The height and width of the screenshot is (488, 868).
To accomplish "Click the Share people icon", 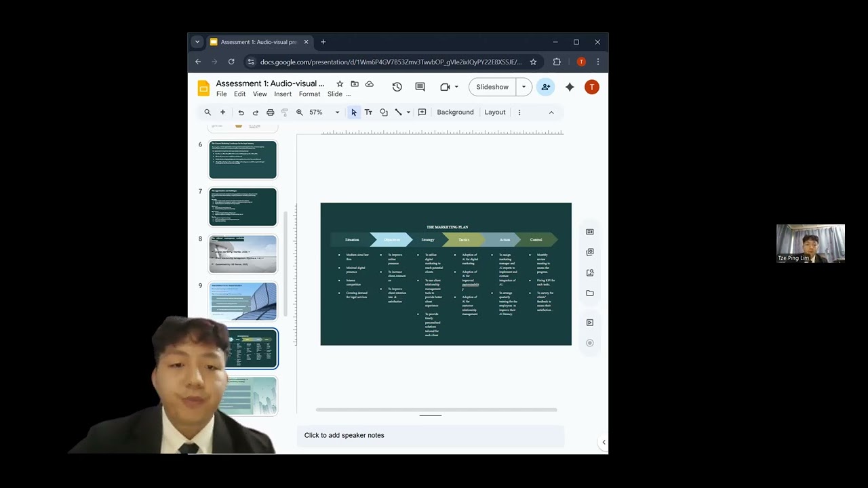I will click(x=545, y=87).
